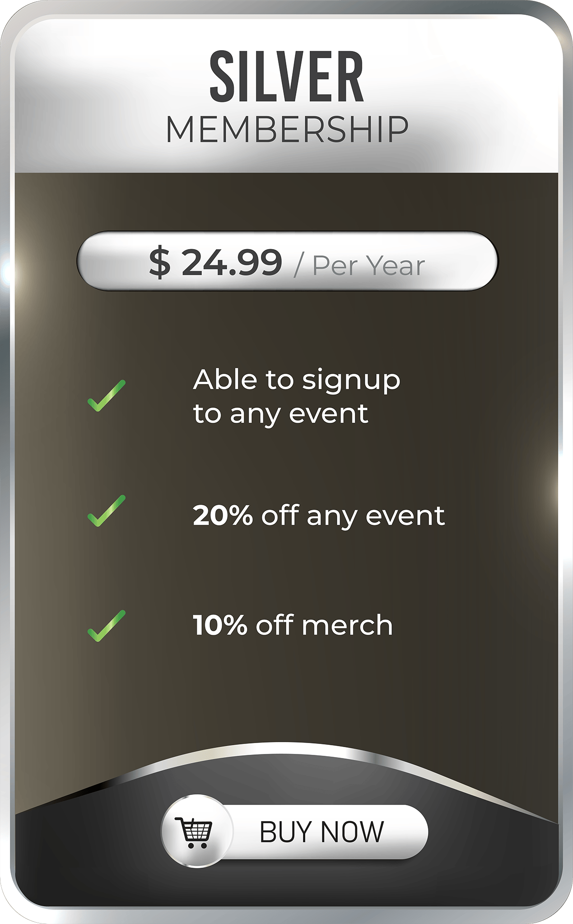The height and width of the screenshot is (924, 573).
Task: Click the 24.99 amount
Action: [232, 262]
